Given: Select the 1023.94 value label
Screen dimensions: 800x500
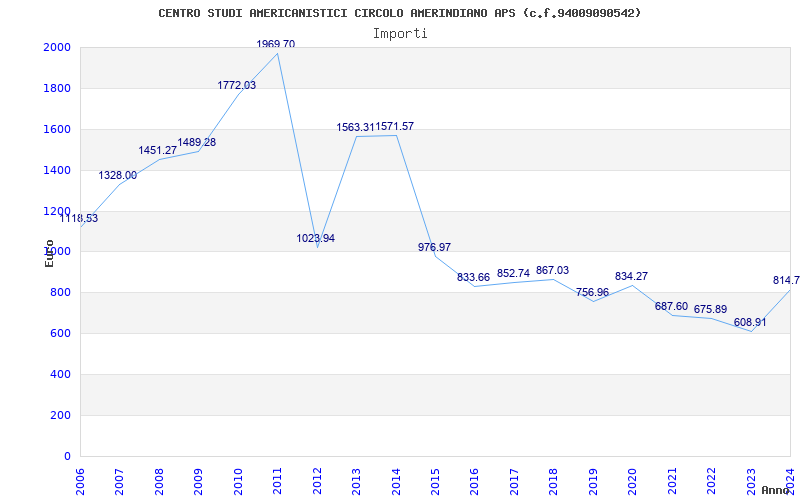Looking at the screenshot, I should pos(316,238).
